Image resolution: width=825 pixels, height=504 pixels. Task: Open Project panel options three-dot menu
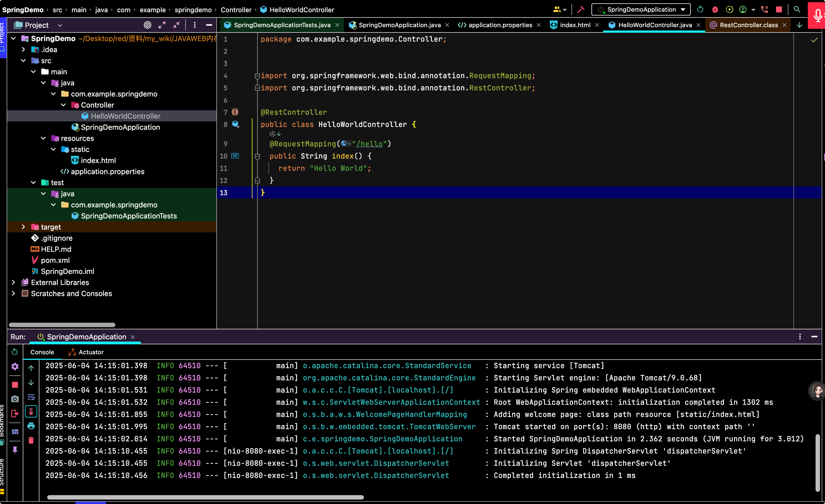point(194,25)
